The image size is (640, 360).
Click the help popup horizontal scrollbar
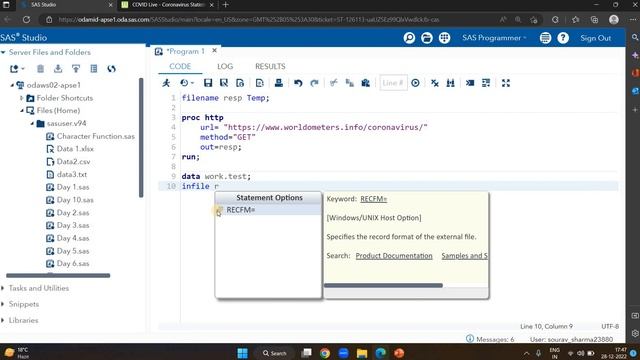pos(383,285)
